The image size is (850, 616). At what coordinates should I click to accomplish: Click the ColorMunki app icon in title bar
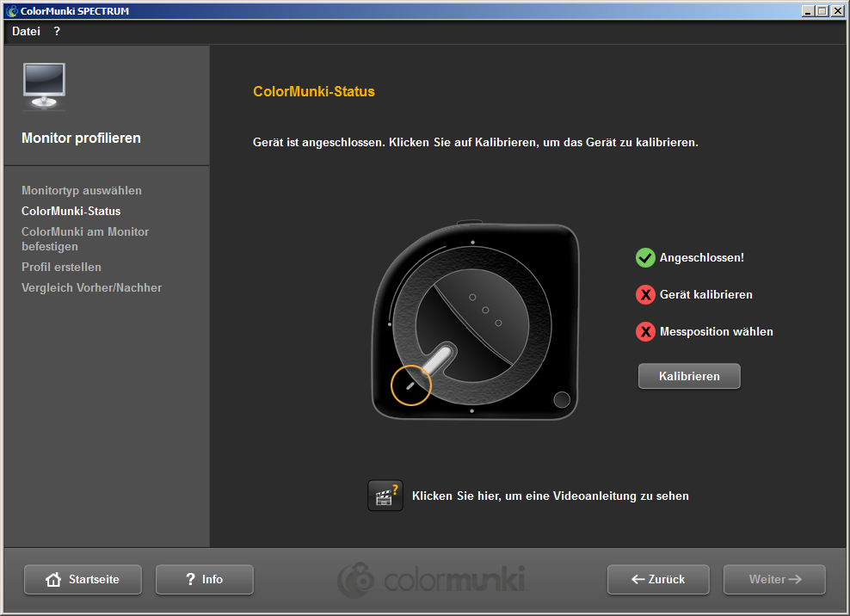pos(11,11)
